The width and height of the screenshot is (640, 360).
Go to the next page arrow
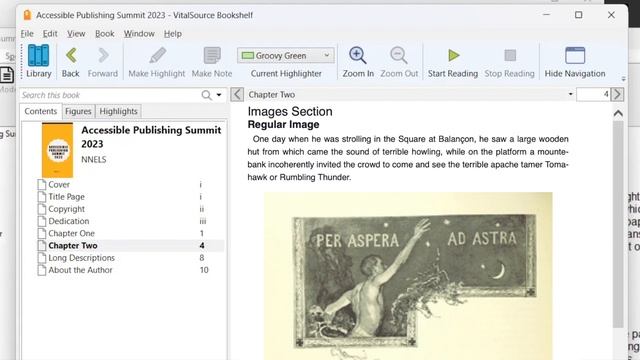[618, 95]
